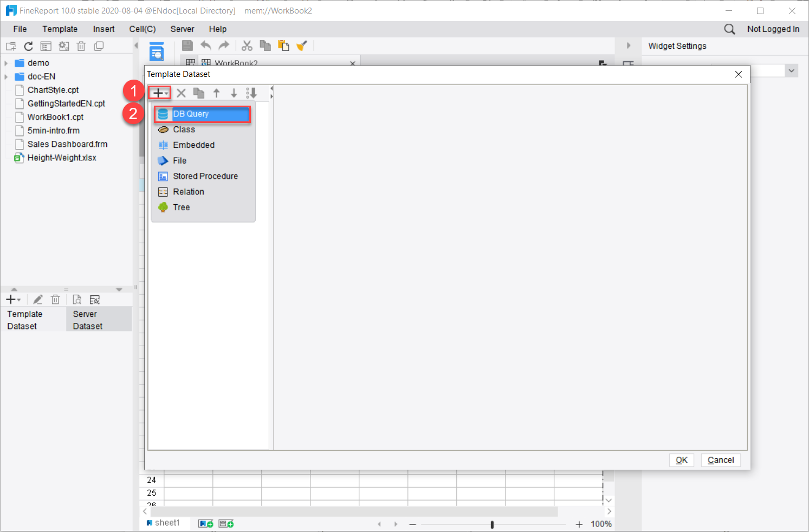Screen dimensions: 809x532
Task: Click the scissors cut icon
Action: pyautogui.click(x=247, y=46)
